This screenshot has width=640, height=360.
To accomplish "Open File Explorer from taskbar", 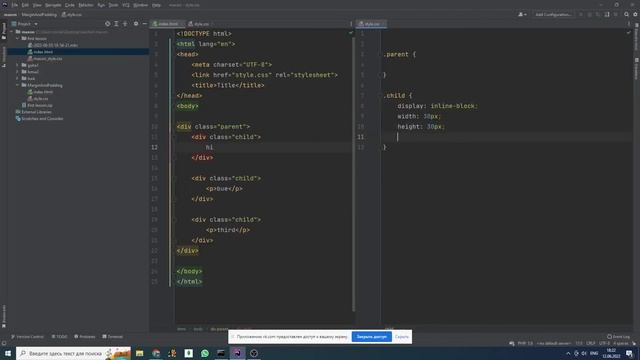I will pos(140,353).
